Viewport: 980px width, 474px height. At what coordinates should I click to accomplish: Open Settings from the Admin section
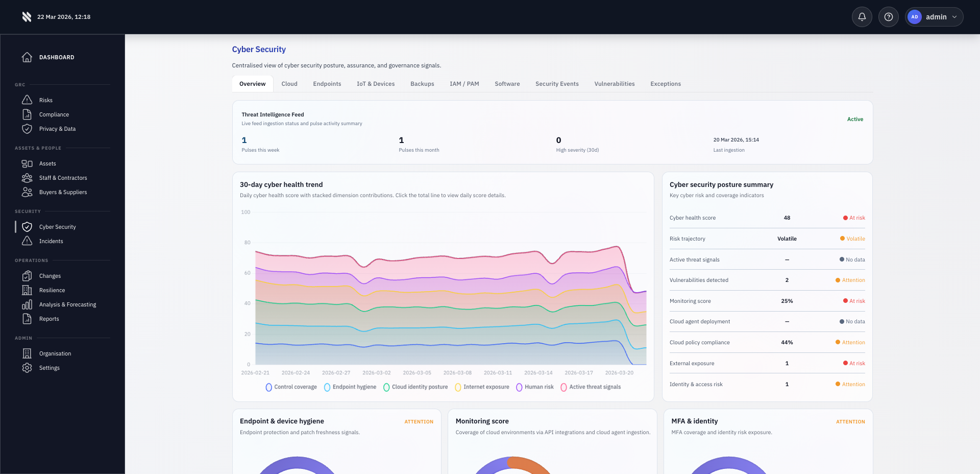[x=49, y=367]
